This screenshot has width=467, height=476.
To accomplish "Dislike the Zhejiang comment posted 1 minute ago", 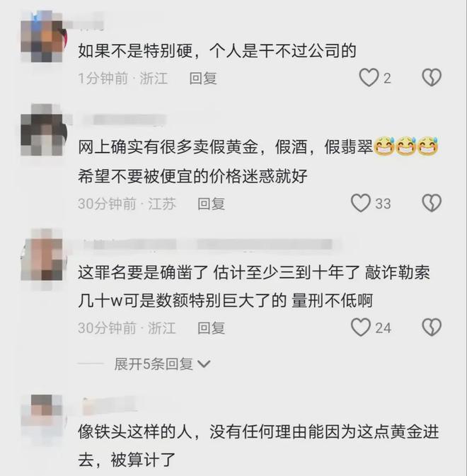I will pyautogui.click(x=432, y=78).
